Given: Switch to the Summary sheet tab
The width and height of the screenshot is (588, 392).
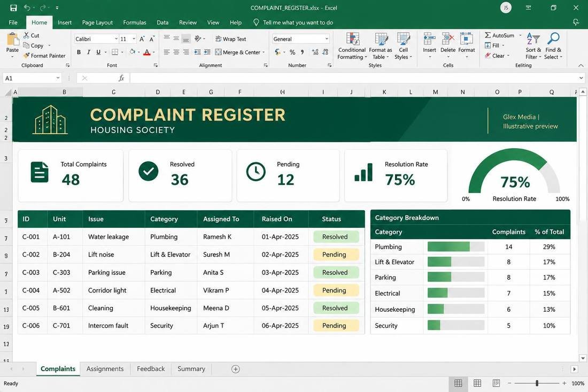Looking at the screenshot, I should pos(191,369).
